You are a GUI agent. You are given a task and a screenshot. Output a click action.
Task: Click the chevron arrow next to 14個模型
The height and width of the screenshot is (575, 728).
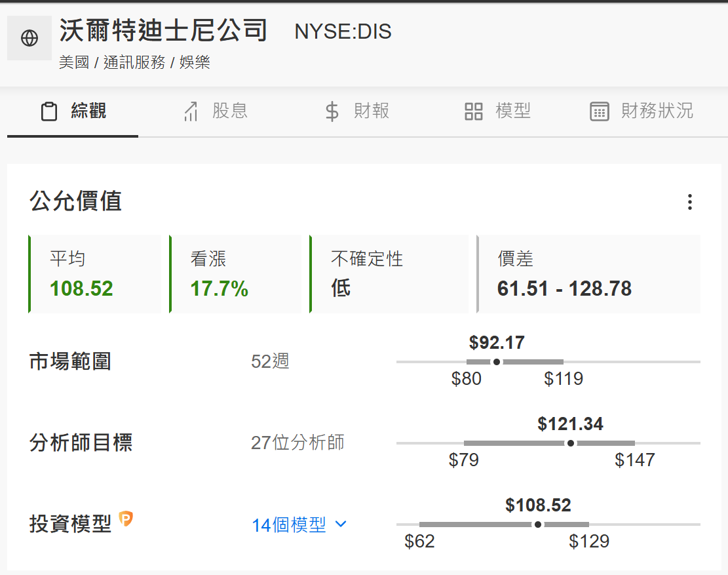pyautogui.click(x=341, y=525)
